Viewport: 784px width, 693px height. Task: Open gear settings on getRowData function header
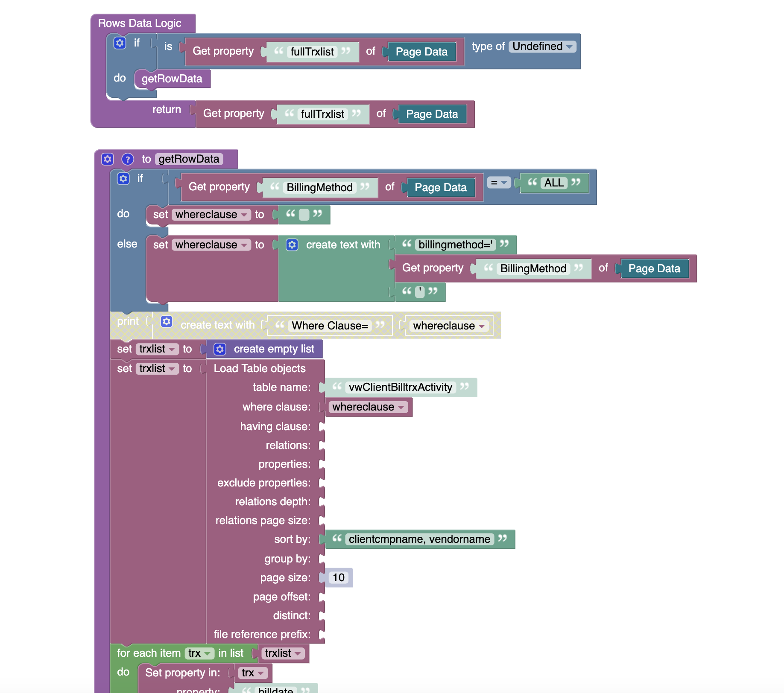point(108,159)
